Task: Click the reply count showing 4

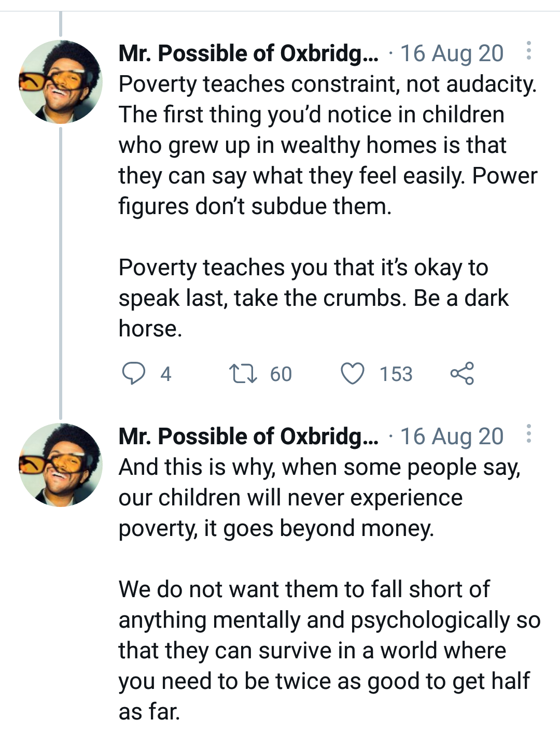Action: click(165, 374)
